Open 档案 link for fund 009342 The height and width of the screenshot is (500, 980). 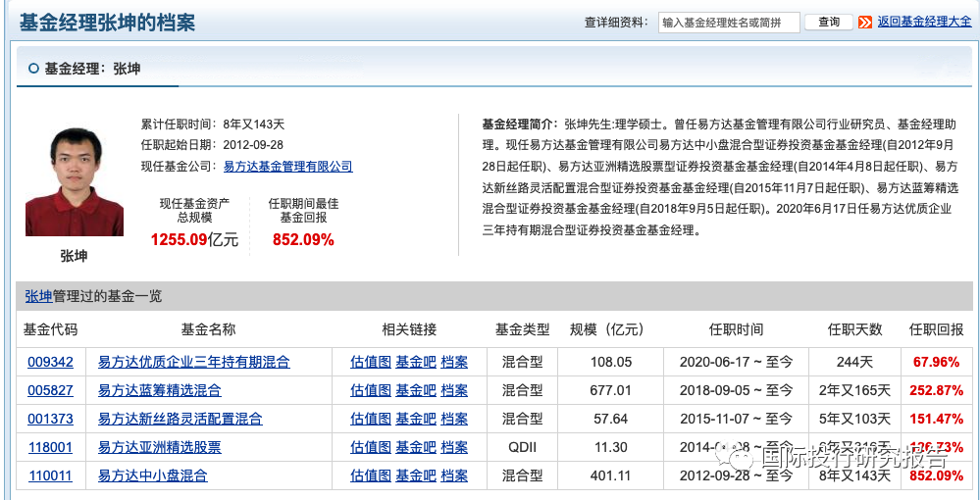pyautogui.click(x=454, y=362)
